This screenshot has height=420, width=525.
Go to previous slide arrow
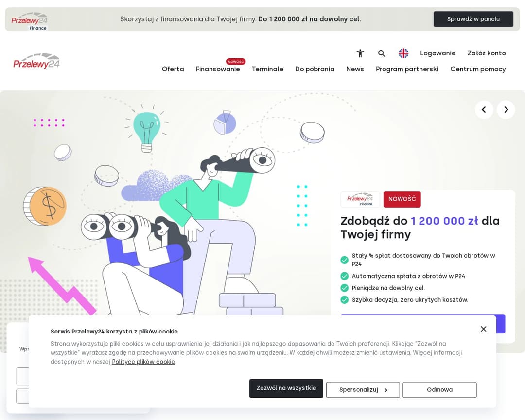(x=484, y=109)
